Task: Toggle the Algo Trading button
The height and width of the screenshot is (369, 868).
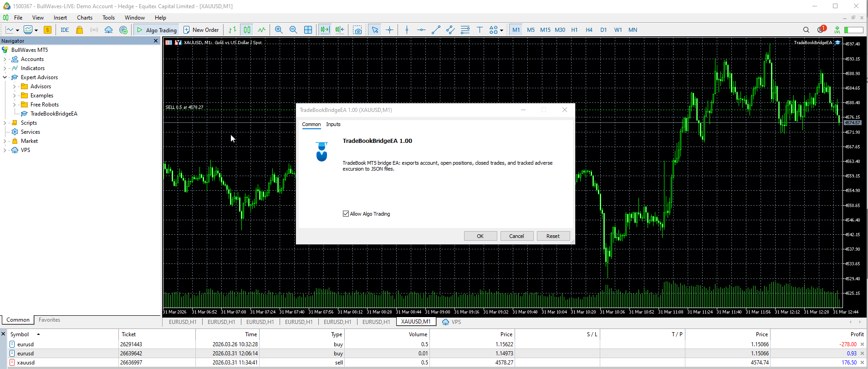Action: 157,30
